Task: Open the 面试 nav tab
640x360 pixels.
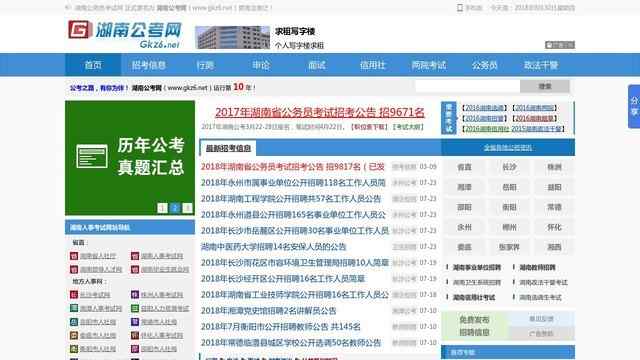Action: point(317,65)
